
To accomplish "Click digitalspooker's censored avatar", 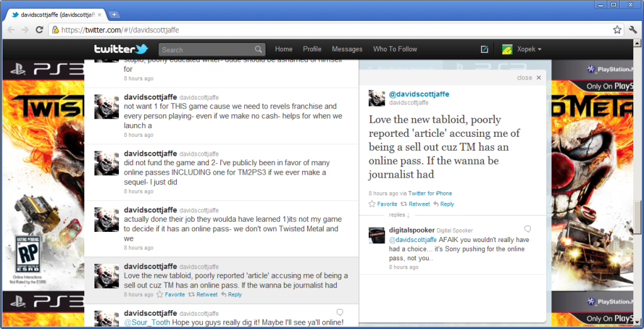I will point(376,235).
